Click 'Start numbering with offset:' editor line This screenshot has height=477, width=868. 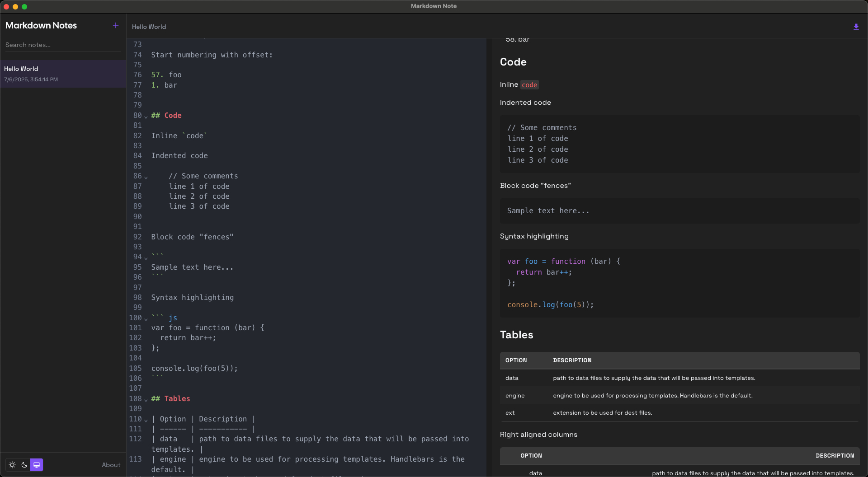pos(212,55)
